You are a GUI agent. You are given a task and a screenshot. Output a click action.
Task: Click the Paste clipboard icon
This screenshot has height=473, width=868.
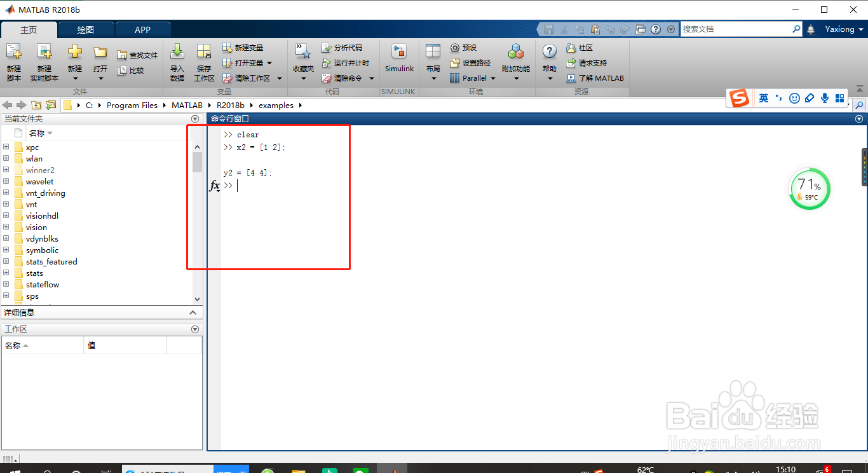595,29
